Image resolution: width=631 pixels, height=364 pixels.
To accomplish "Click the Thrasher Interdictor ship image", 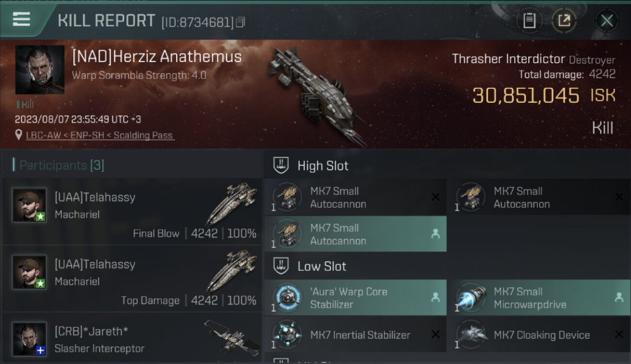I will (315, 95).
